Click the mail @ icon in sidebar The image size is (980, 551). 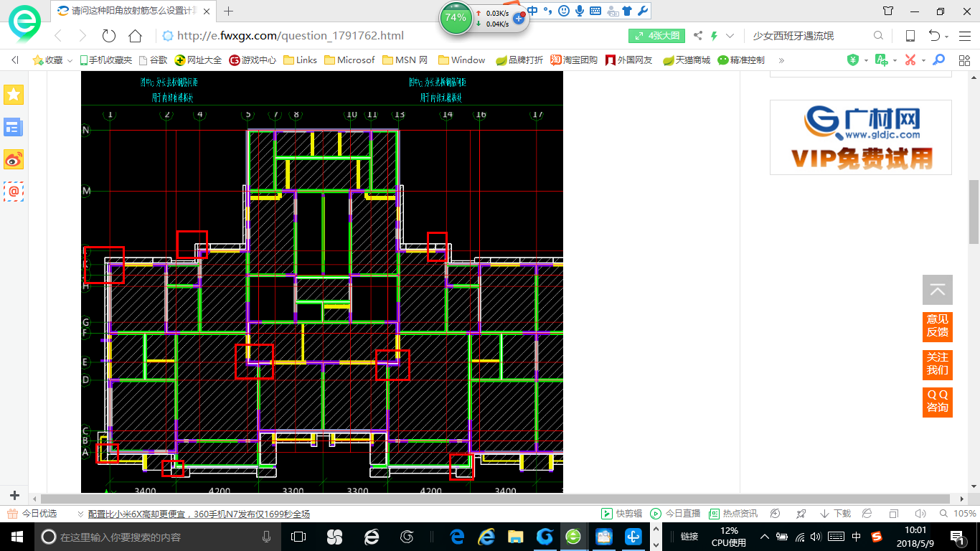tap(14, 192)
